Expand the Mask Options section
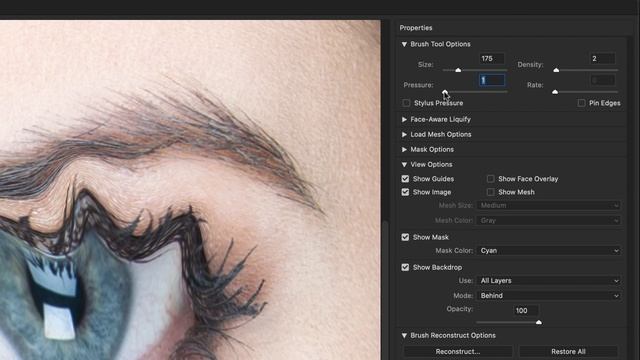 [x=404, y=149]
